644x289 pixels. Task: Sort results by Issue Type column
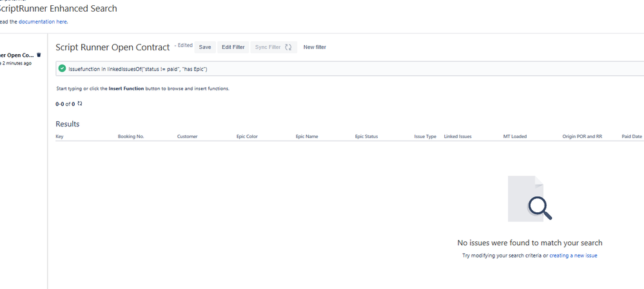click(425, 137)
